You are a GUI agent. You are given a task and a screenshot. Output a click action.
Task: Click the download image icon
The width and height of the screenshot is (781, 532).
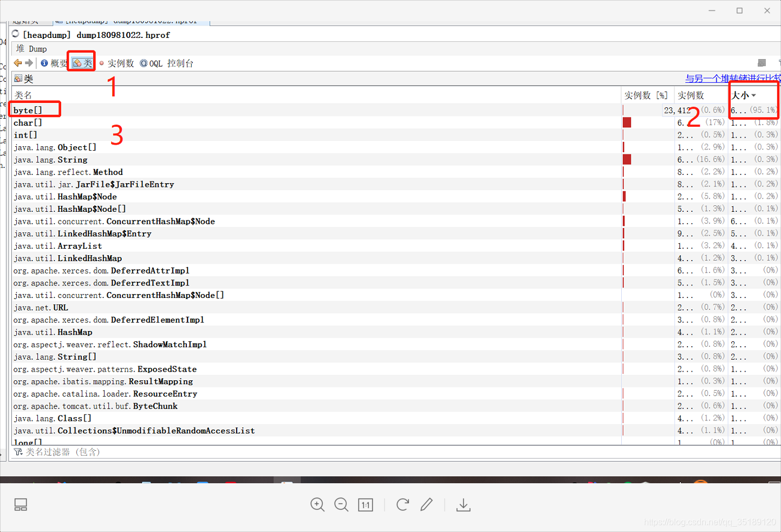[x=463, y=505]
